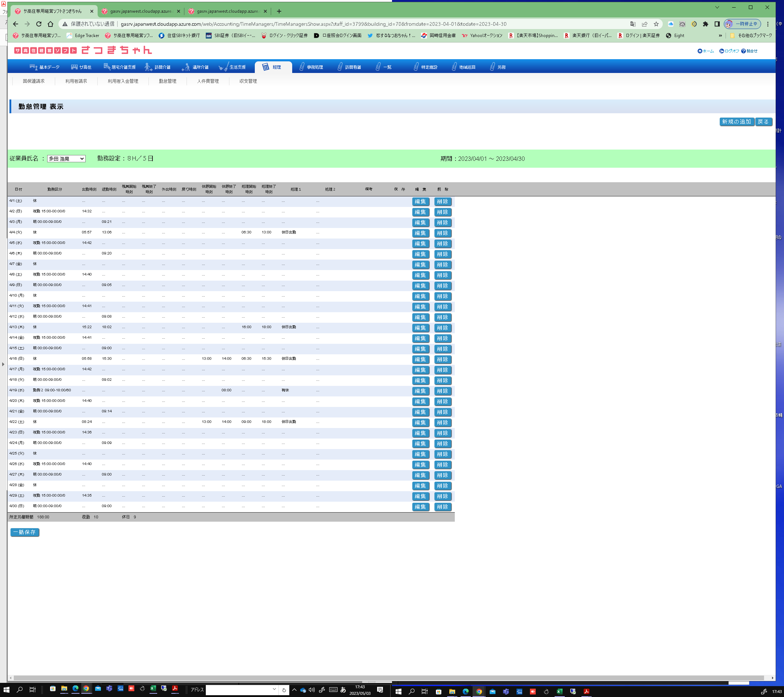784x697 pixels.
Task: Expand the bookmarks overflow chevron
Action: tap(720, 36)
